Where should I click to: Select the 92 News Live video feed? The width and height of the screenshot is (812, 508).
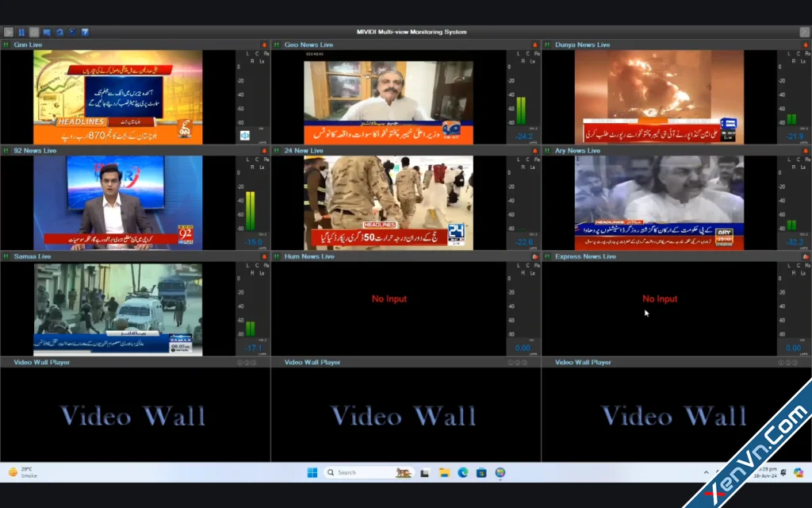click(118, 202)
